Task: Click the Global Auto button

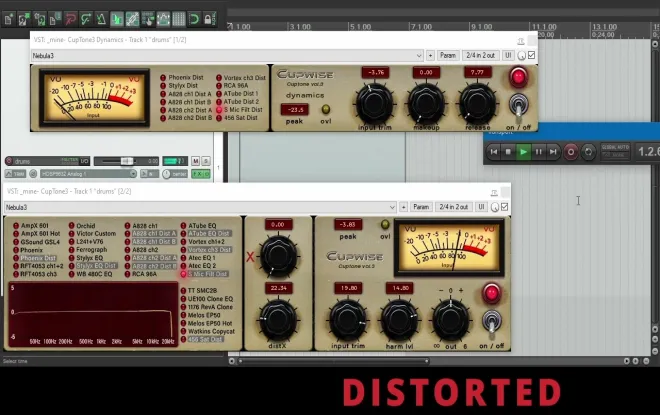Action: (615, 152)
